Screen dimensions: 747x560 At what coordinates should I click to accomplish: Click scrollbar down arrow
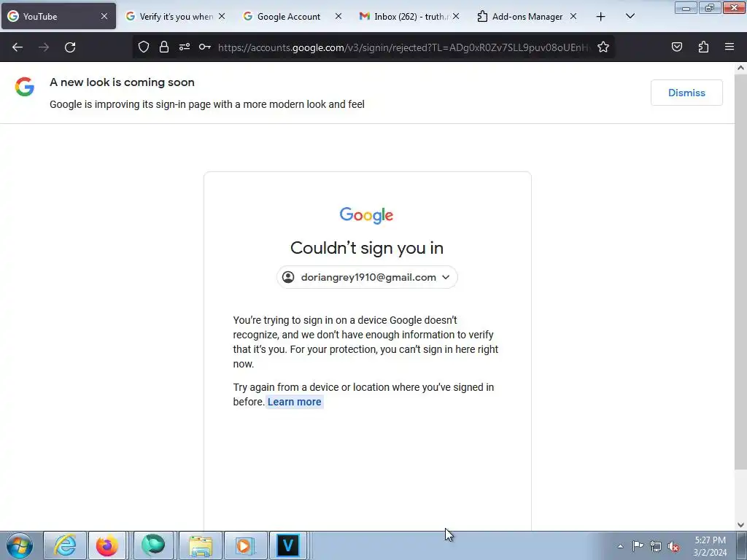[741, 525]
